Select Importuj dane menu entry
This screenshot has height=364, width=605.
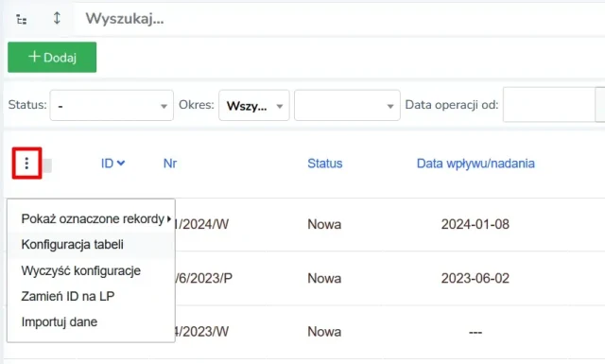tap(91, 321)
